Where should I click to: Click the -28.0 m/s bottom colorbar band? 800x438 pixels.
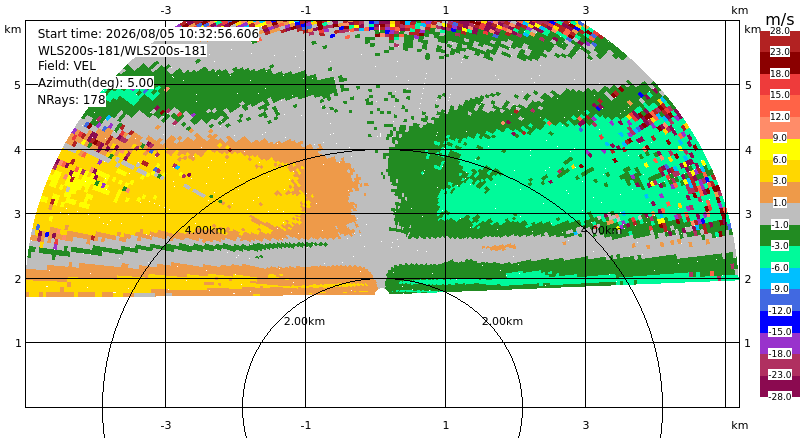780,386
